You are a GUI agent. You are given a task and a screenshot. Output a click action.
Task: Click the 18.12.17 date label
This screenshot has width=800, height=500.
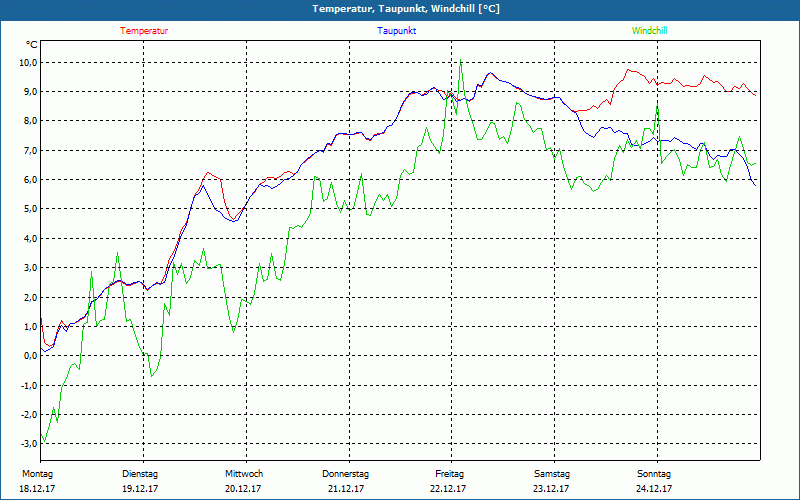pyautogui.click(x=37, y=489)
